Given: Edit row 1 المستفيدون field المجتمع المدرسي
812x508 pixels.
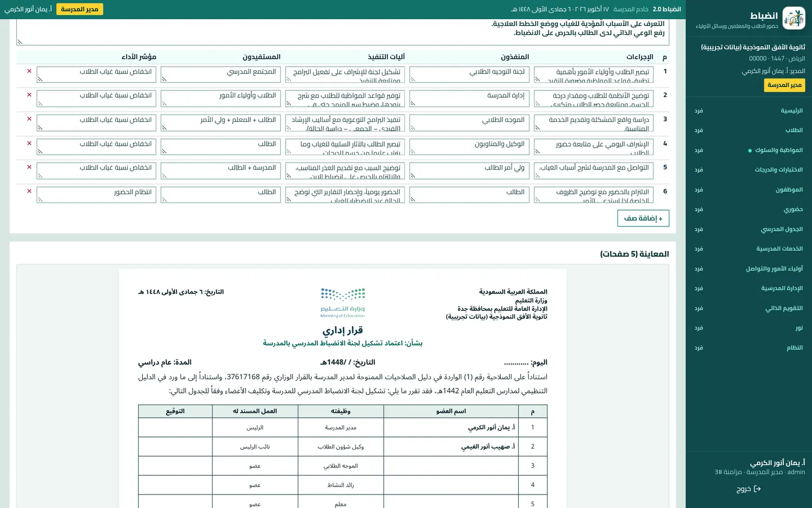Looking at the screenshot, I should (220, 75).
